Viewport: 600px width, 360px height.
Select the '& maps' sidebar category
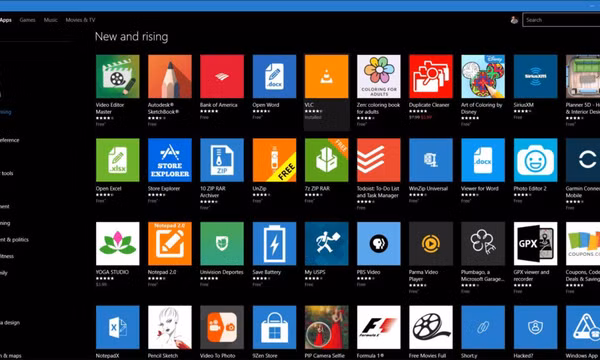pyautogui.click(x=11, y=356)
